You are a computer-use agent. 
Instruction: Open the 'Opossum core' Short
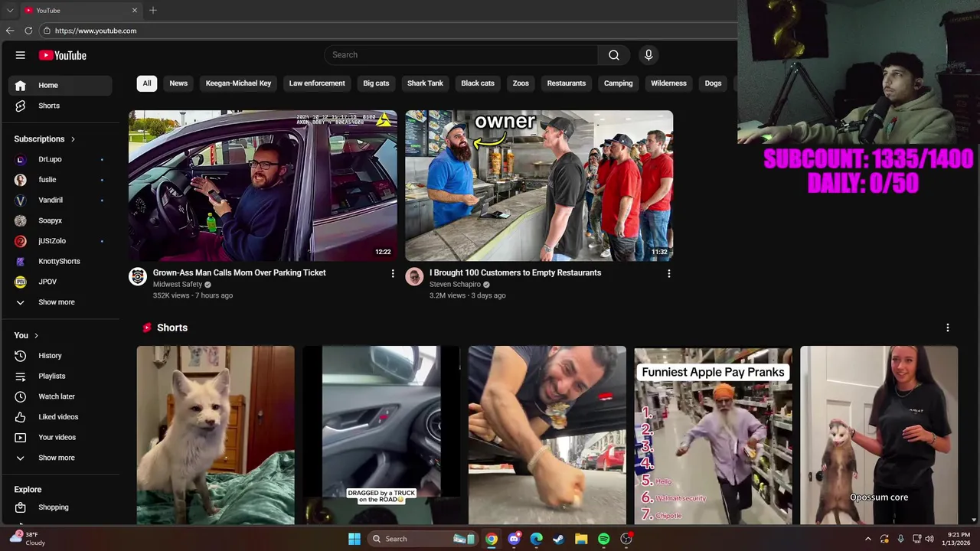[x=879, y=435]
